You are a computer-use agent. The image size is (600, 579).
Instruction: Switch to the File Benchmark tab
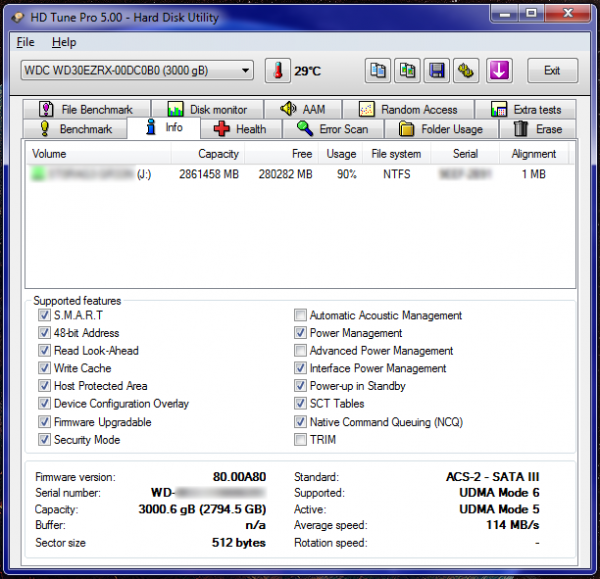[x=86, y=109]
